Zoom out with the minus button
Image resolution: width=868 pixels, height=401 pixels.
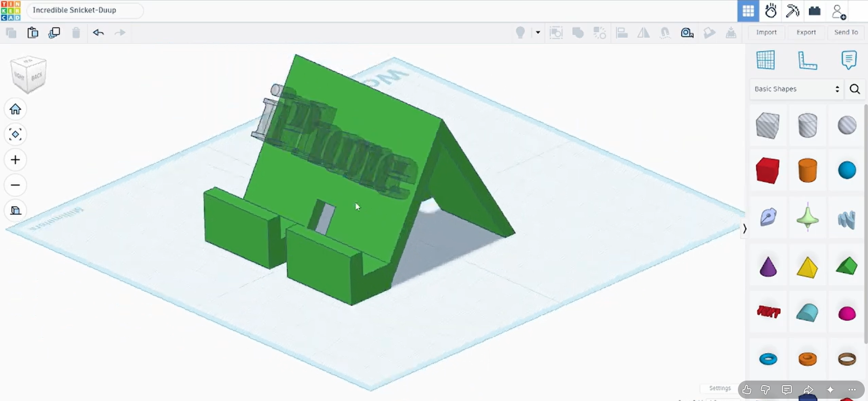point(15,185)
